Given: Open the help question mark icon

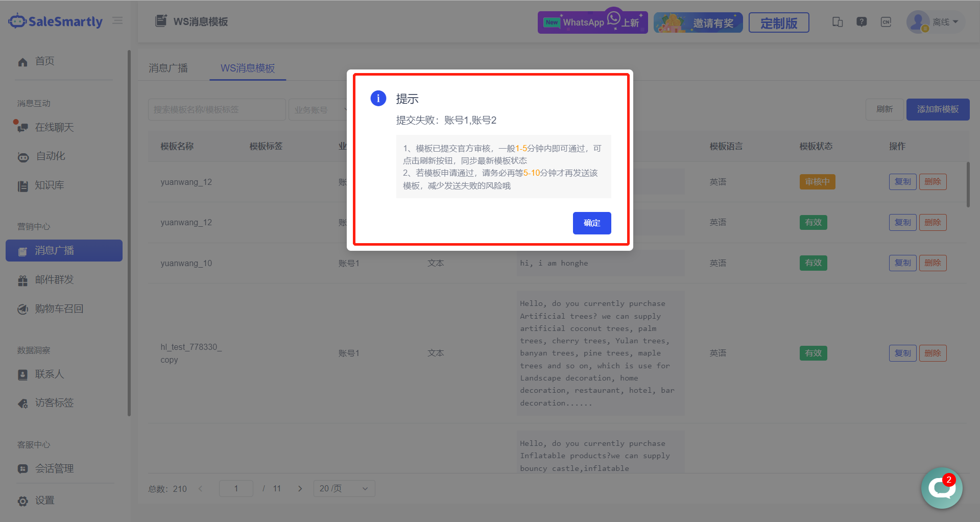Looking at the screenshot, I should (x=862, y=22).
